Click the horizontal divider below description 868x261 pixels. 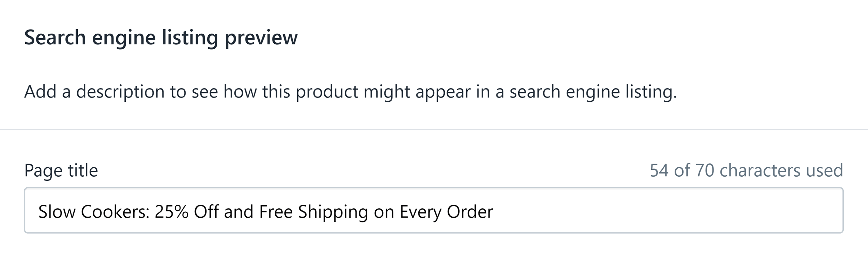(434, 129)
